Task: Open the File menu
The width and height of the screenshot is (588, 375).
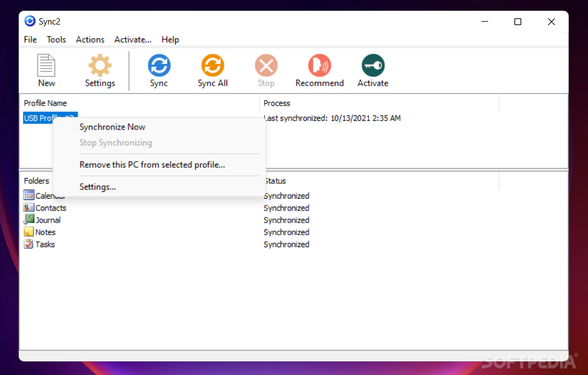Action: tap(30, 39)
